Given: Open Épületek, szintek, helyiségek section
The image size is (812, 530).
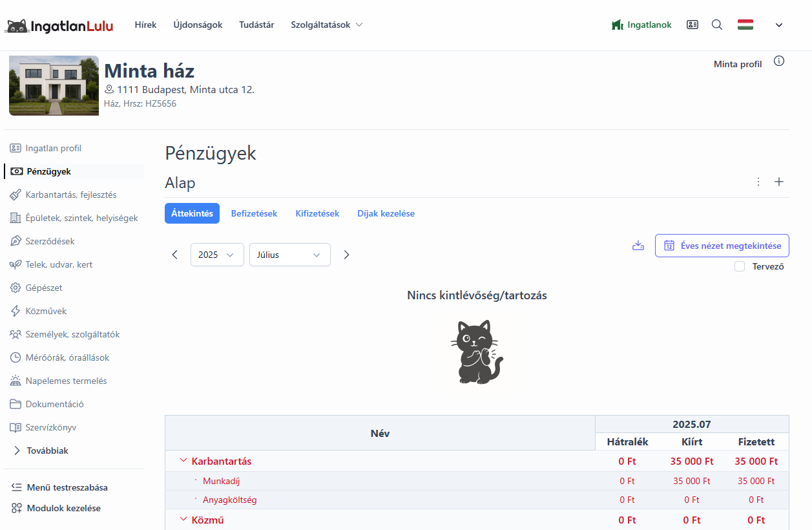Looking at the screenshot, I should coord(74,218).
